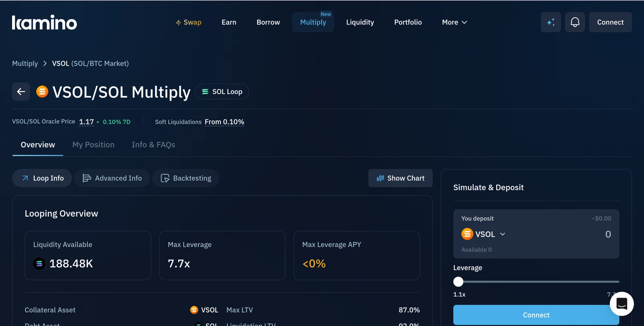
Task: Click the breadcrumb chevron separator
Action: pyautogui.click(x=45, y=64)
